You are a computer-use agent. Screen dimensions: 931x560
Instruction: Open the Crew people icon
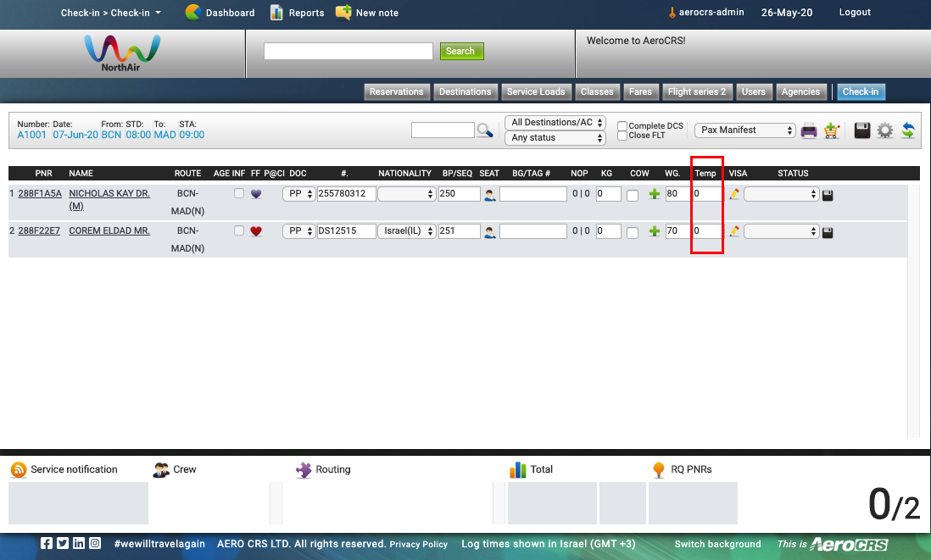point(161,470)
